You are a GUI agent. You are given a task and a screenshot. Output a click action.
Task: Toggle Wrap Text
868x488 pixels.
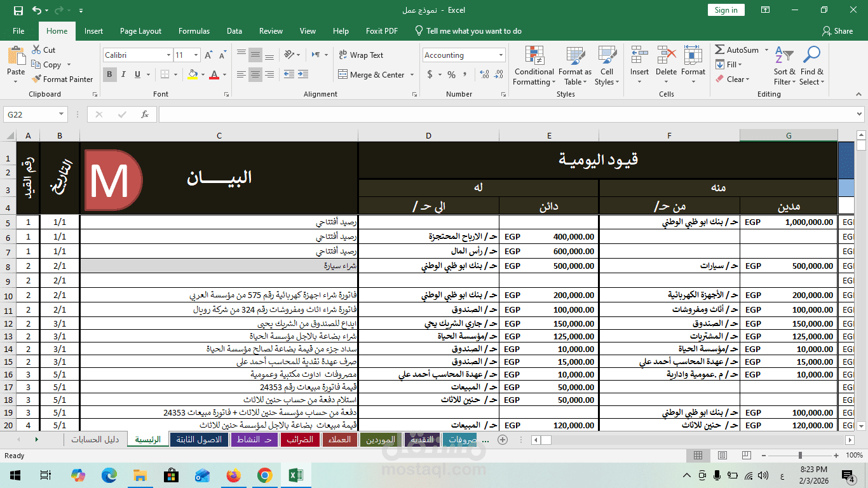[x=361, y=55]
